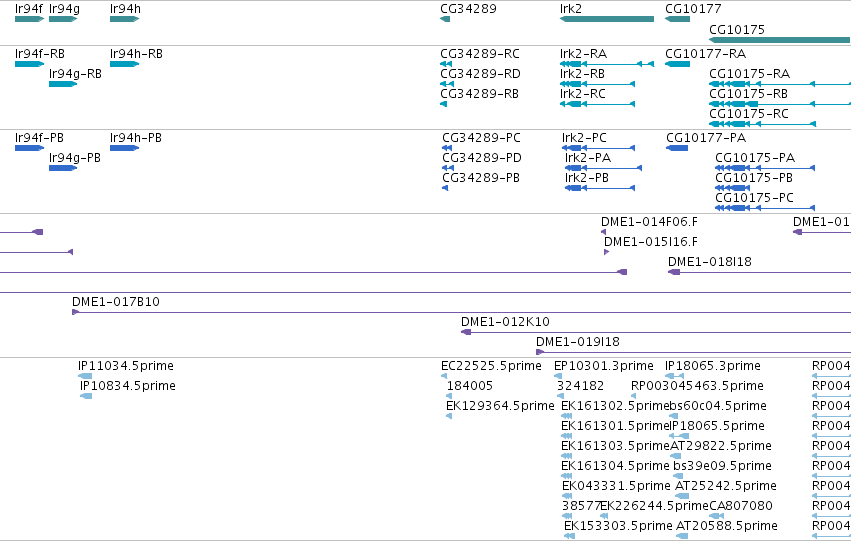Select the DME1-017B10 clone
This screenshot has width=851, height=541.
pos(116,302)
